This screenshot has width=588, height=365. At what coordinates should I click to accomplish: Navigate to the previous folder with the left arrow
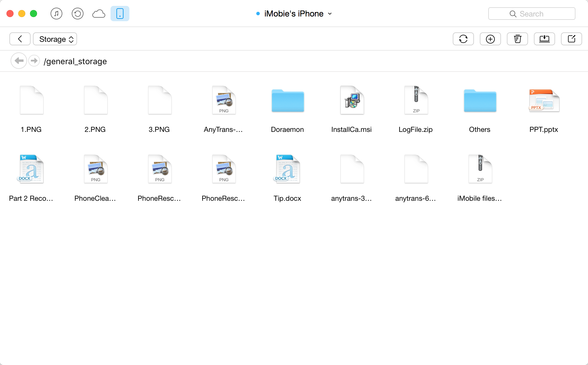[19, 61]
